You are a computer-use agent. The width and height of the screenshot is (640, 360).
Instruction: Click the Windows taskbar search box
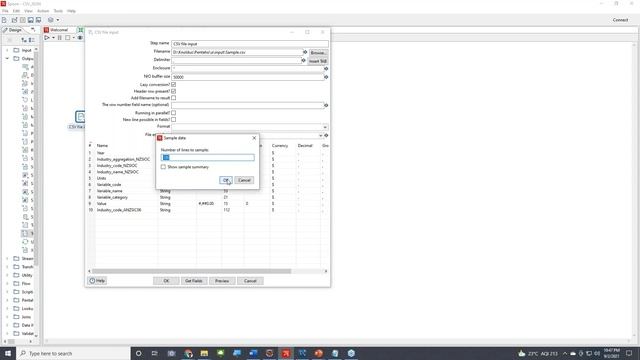73,353
